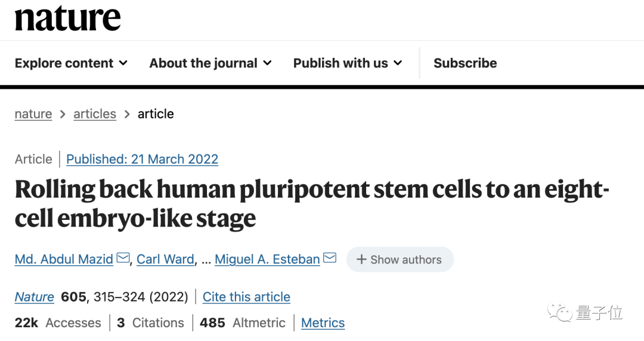This screenshot has width=644, height=341.
Task: Click Cite this article link
Action: (246, 297)
